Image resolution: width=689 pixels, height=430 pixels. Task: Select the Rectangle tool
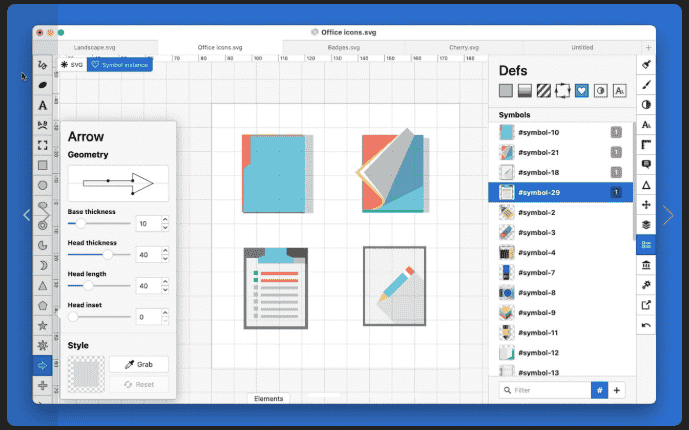pyautogui.click(x=42, y=165)
